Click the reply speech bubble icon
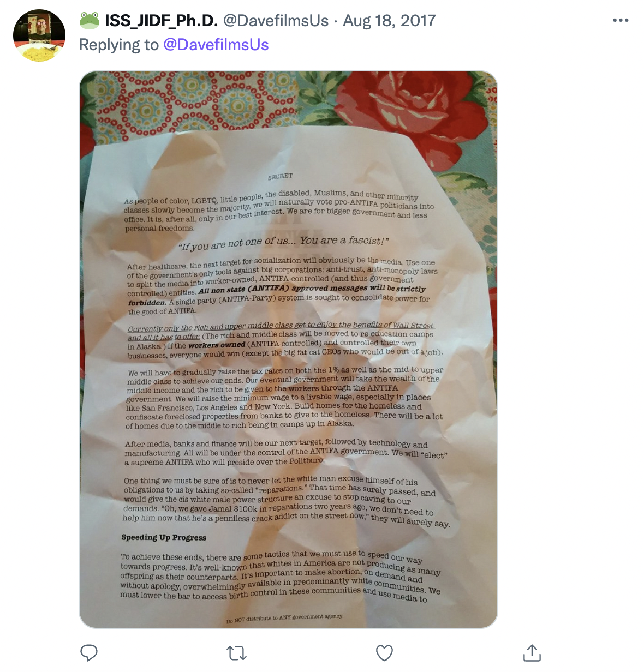Image resolution: width=644 pixels, height=672 pixels. point(89,652)
